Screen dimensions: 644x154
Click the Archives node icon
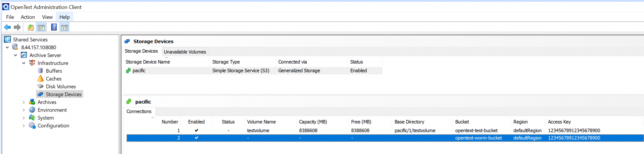[x=32, y=102]
